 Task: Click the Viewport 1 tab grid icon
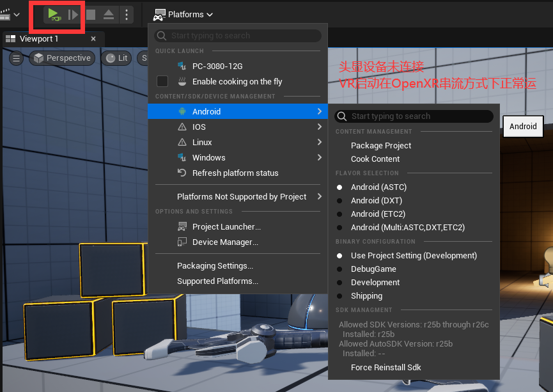coord(11,39)
